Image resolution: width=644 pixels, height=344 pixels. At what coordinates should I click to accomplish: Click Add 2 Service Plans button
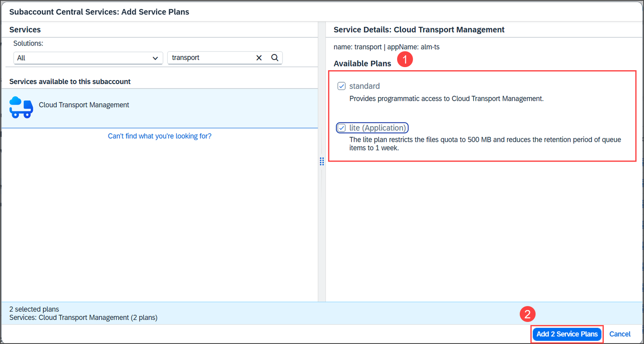(567, 334)
